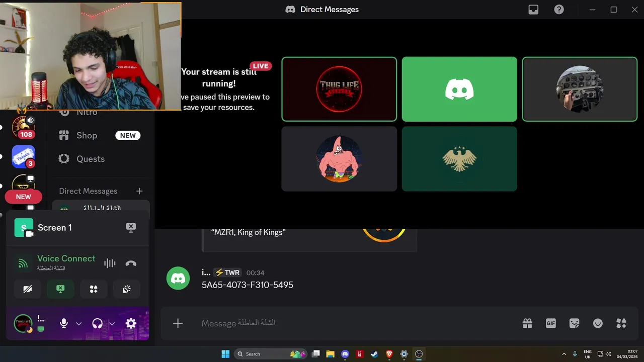The height and width of the screenshot is (362, 644).
Task: Open the server with 108 badge
Action: [23, 127]
